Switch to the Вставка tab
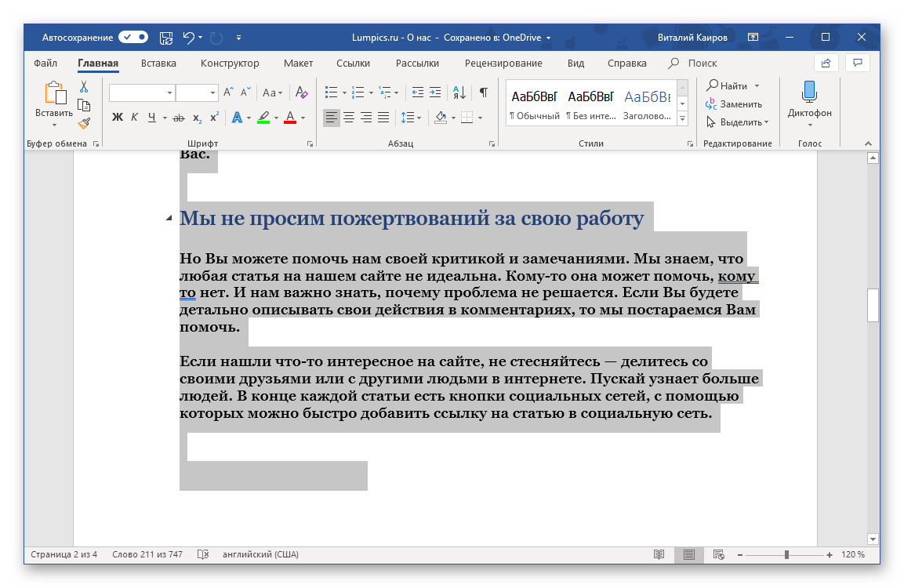The image size is (904, 588). coord(158,64)
